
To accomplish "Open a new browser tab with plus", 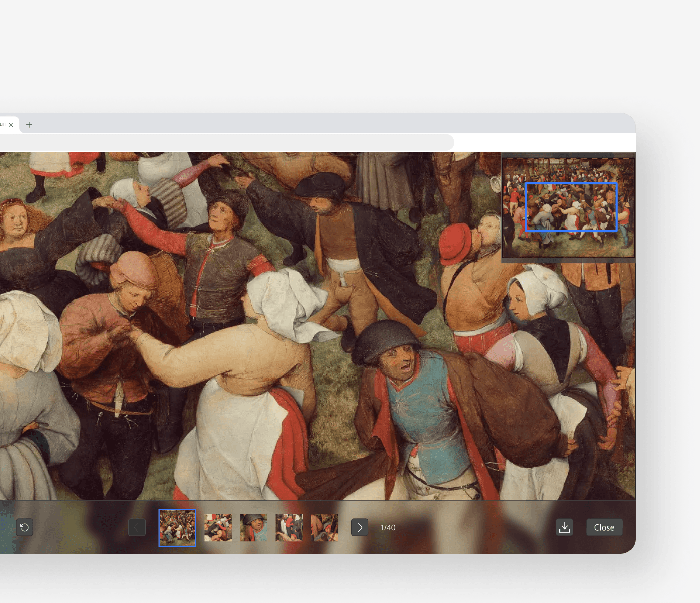I will 29,125.
